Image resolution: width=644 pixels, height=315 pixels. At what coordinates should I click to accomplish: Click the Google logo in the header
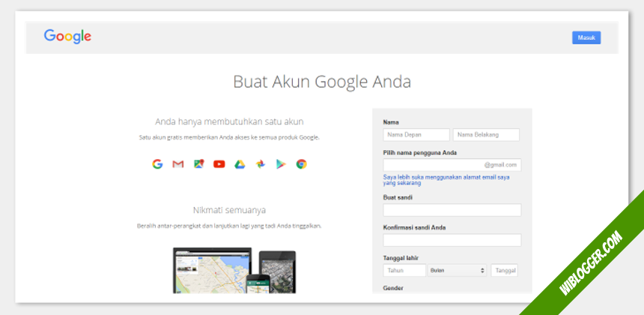67,37
